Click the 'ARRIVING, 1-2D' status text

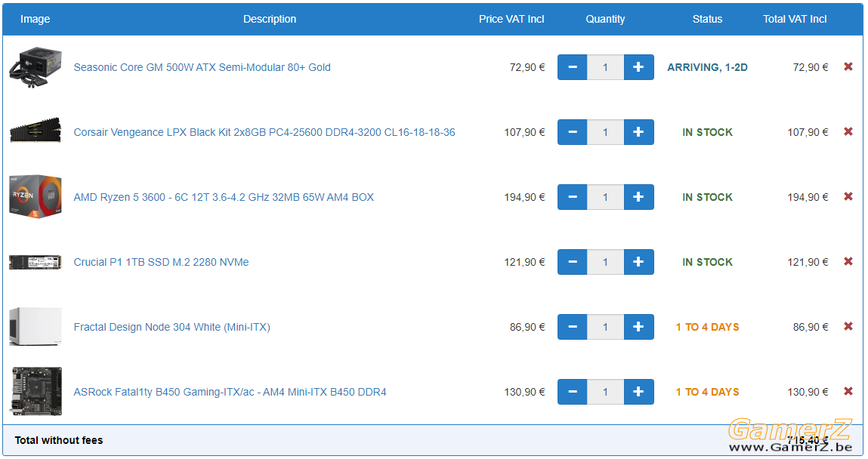(x=707, y=67)
